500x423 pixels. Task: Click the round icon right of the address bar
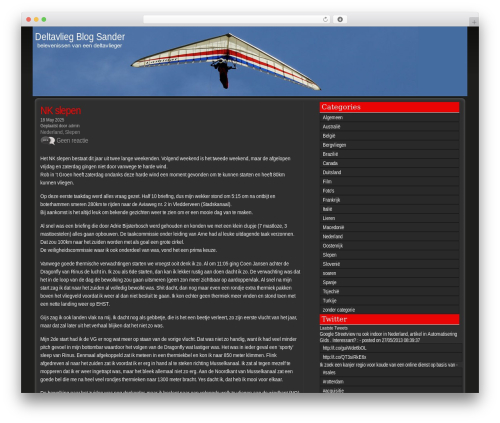point(340,19)
